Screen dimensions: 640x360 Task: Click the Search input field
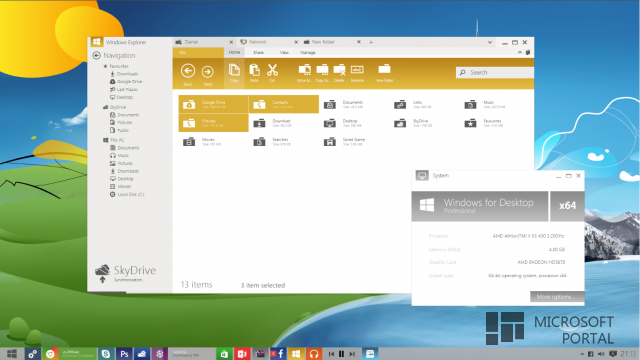(495, 72)
